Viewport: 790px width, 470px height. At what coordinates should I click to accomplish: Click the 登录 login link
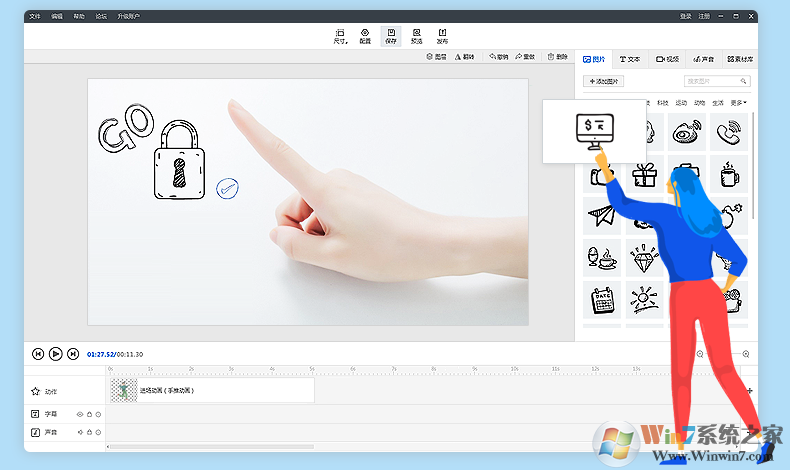(686, 17)
